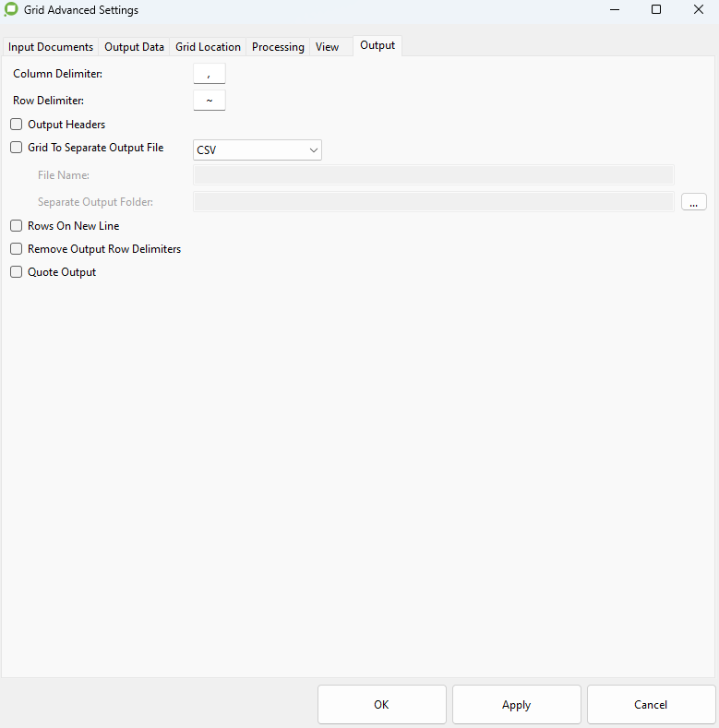Viewport: 719px width, 728px height.
Task: Open the Input Documents tab
Action: pos(51,47)
